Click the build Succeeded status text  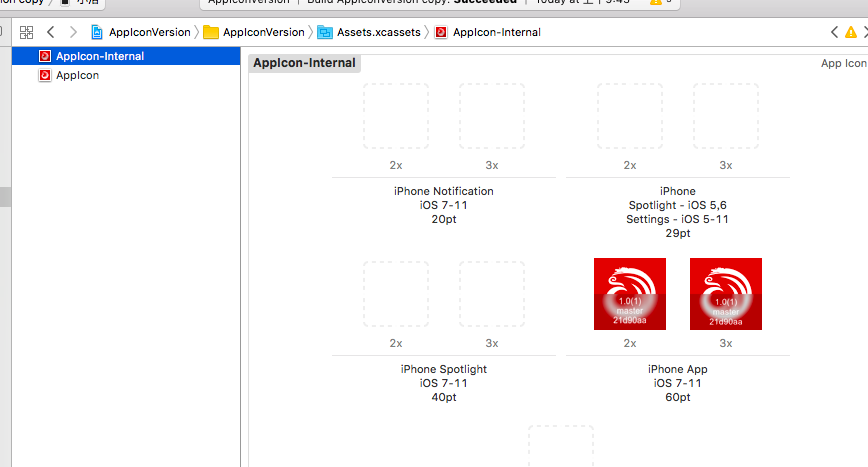pos(485,2)
